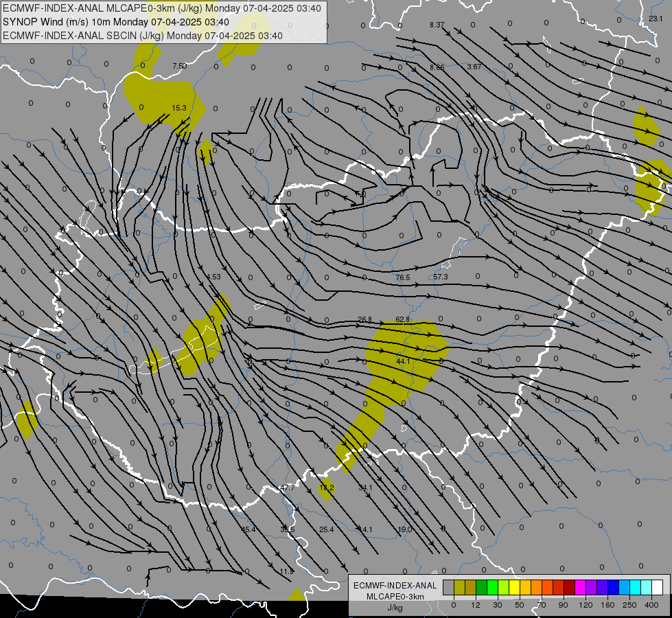Click the 'SYNOP Wind (m/s) 10m' title line

click(x=116, y=22)
